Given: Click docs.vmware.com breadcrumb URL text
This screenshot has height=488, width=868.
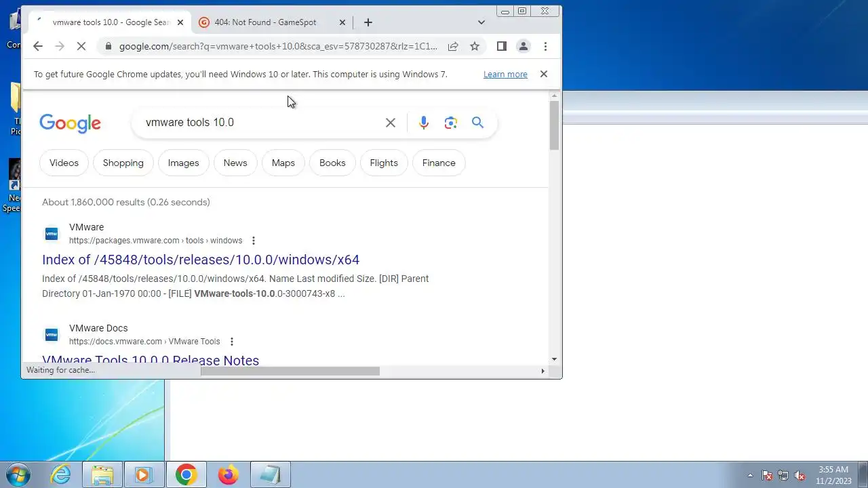Looking at the screenshot, I should pyautogui.click(x=144, y=342).
